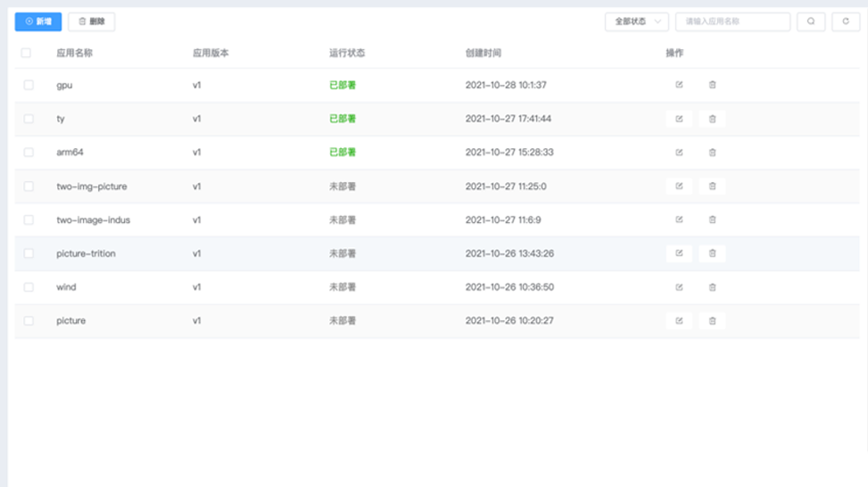Click the 新增 add button

[38, 21]
